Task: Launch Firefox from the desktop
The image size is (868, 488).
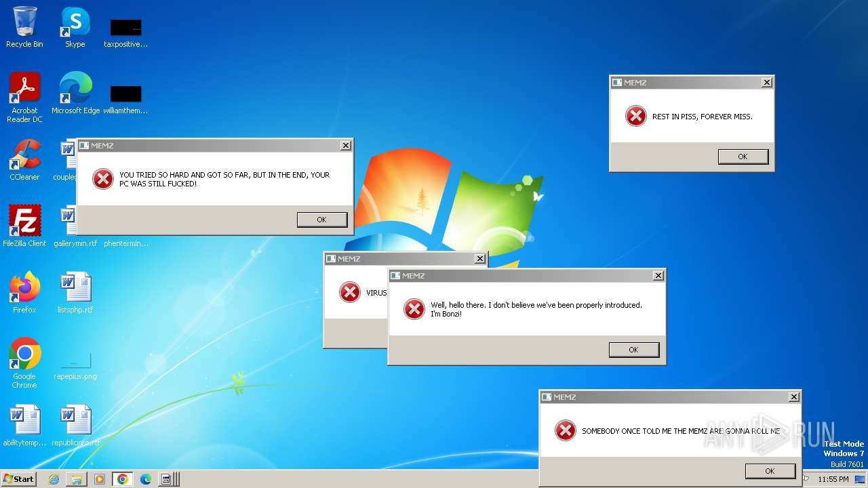Action: tap(24, 293)
